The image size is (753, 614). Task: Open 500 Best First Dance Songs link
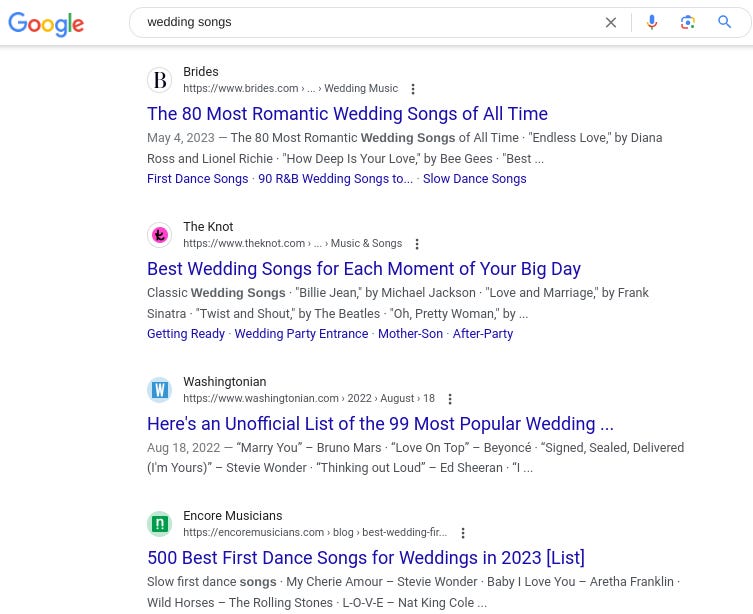(365, 558)
